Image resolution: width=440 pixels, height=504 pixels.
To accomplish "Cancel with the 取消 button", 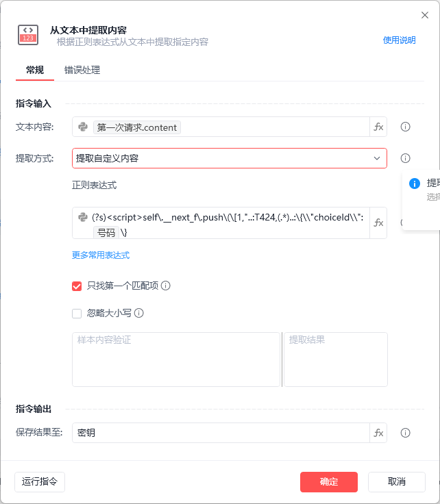I will click(397, 481).
